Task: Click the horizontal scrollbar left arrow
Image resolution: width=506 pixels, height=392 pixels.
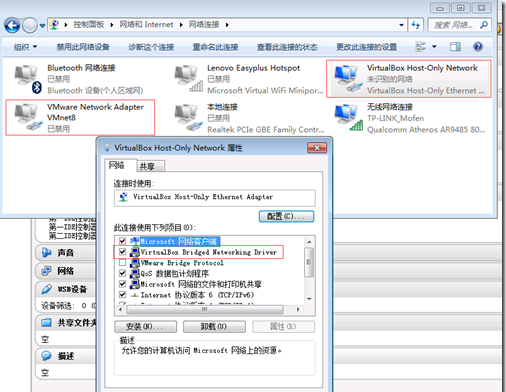Action: tap(120, 310)
